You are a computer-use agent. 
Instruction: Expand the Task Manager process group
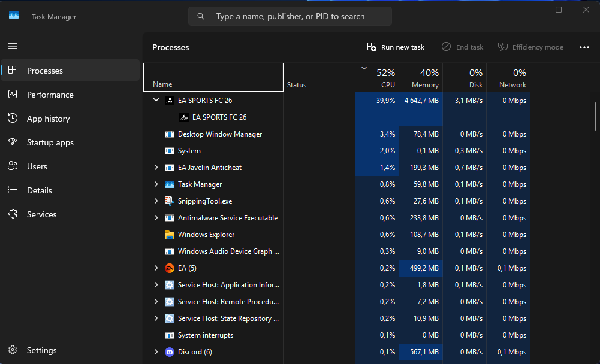tap(156, 184)
